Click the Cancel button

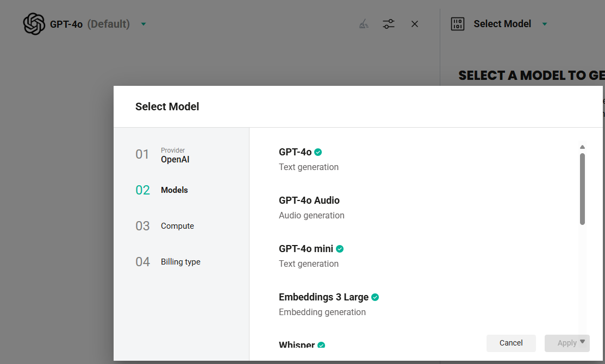tap(511, 343)
